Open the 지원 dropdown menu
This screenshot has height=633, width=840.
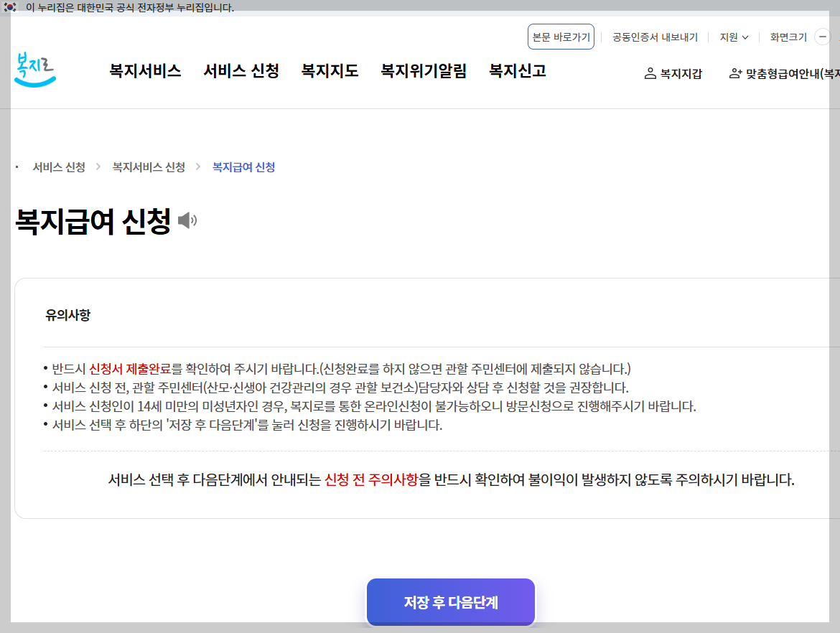(x=732, y=37)
